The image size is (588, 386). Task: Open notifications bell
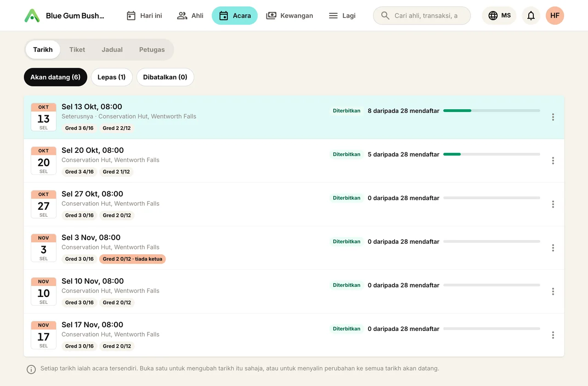[x=531, y=16]
